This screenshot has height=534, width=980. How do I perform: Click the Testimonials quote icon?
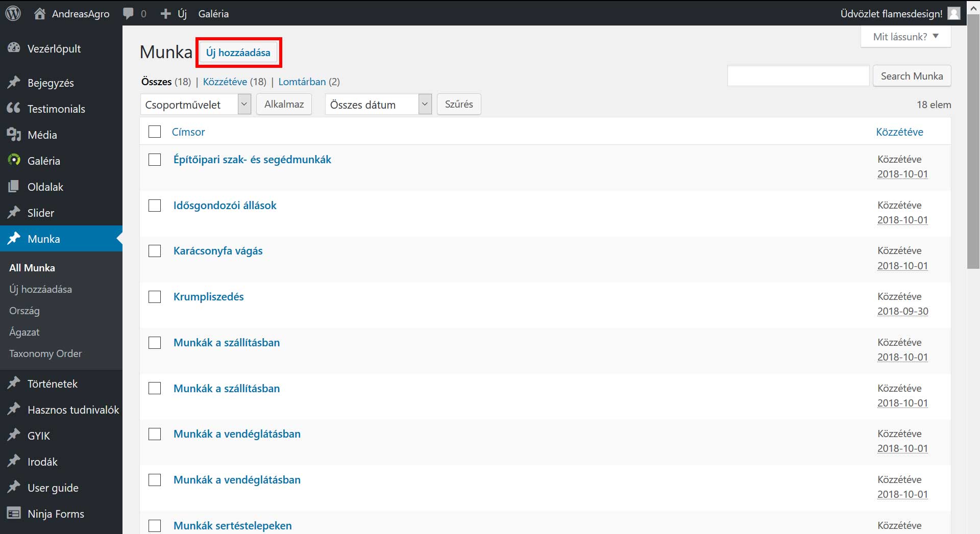point(14,108)
